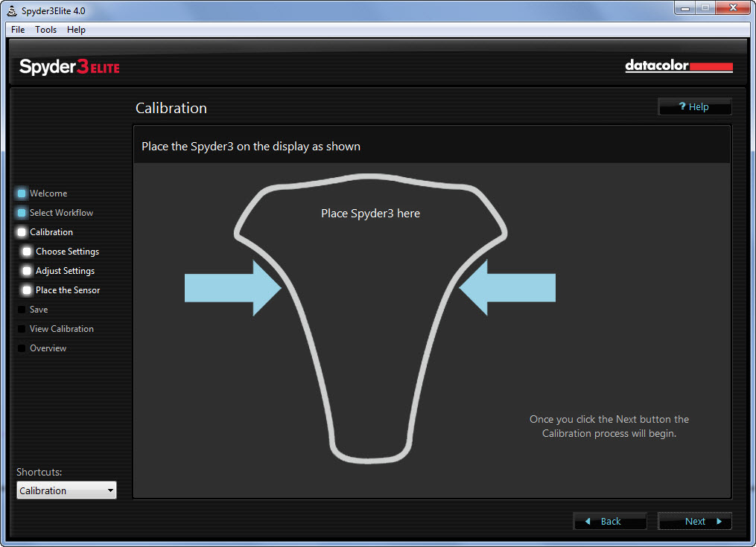This screenshot has width=756, height=547.
Task: Click the Back button
Action: pos(610,521)
